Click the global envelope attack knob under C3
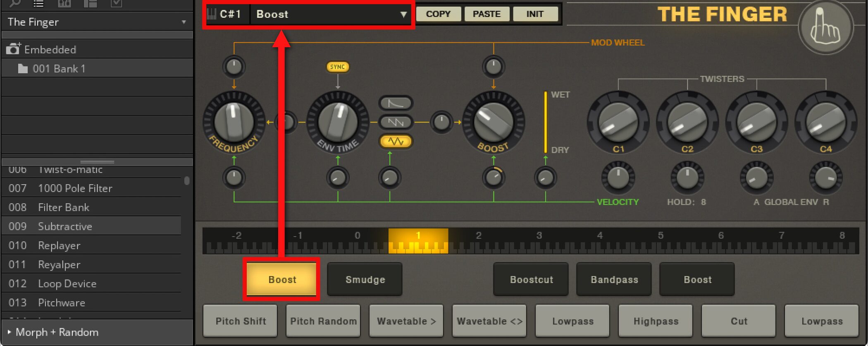This screenshot has width=868, height=346. [x=756, y=178]
